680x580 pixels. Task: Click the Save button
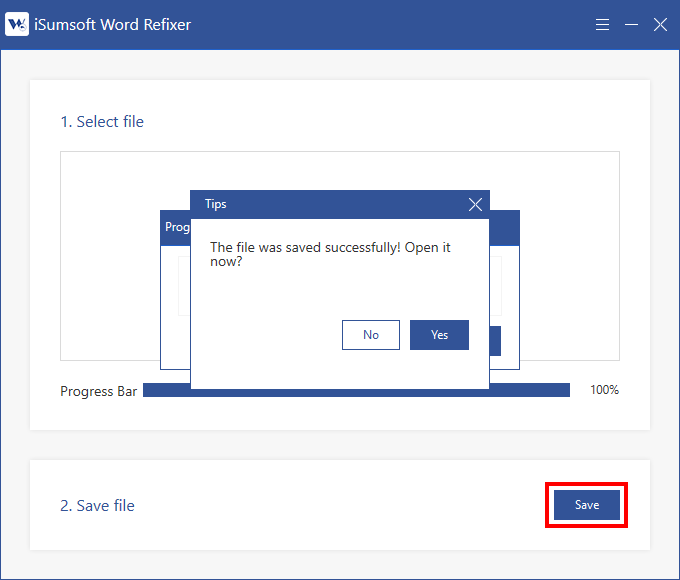click(587, 505)
